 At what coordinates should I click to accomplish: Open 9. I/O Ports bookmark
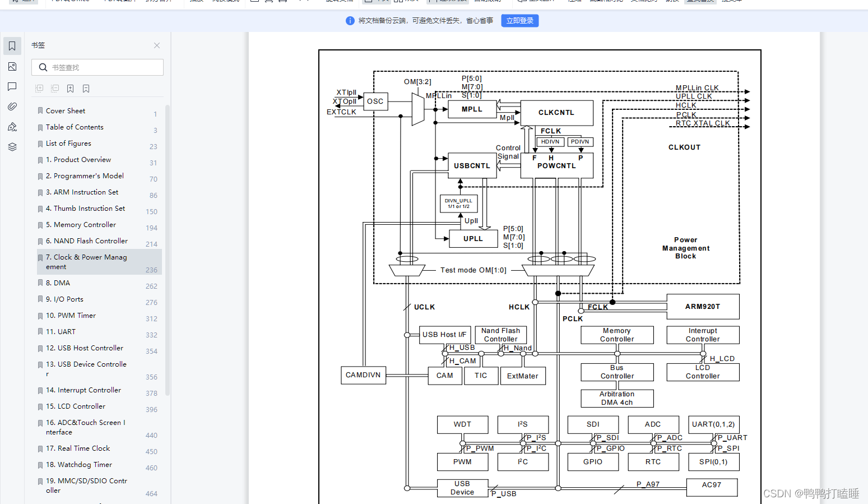click(64, 299)
